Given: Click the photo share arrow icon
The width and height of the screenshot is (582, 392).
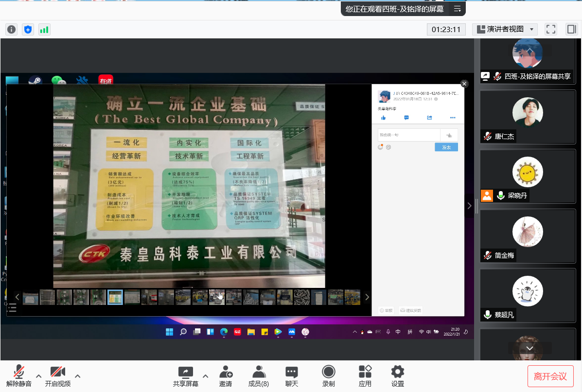Looking at the screenshot, I should (429, 118).
